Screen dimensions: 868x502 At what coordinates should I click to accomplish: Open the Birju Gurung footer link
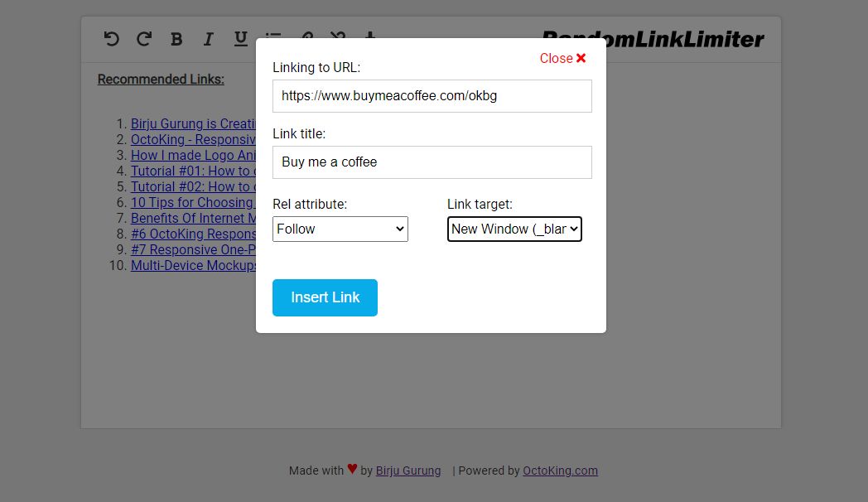coord(408,471)
